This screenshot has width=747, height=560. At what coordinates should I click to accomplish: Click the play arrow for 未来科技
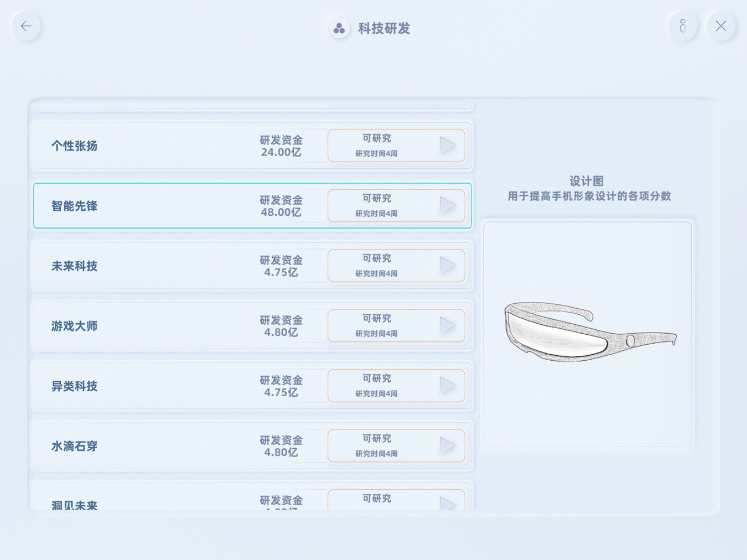point(447,266)
